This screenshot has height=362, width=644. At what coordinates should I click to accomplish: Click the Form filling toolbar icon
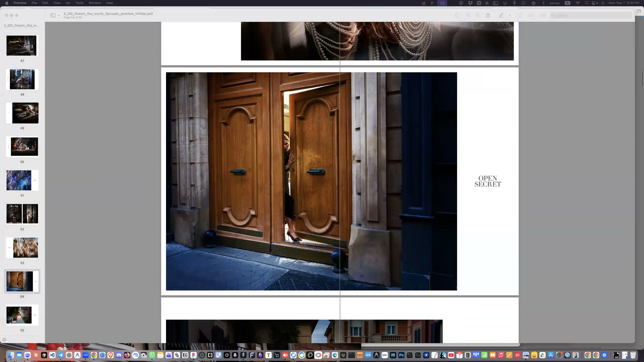click(x=542, y=15)
